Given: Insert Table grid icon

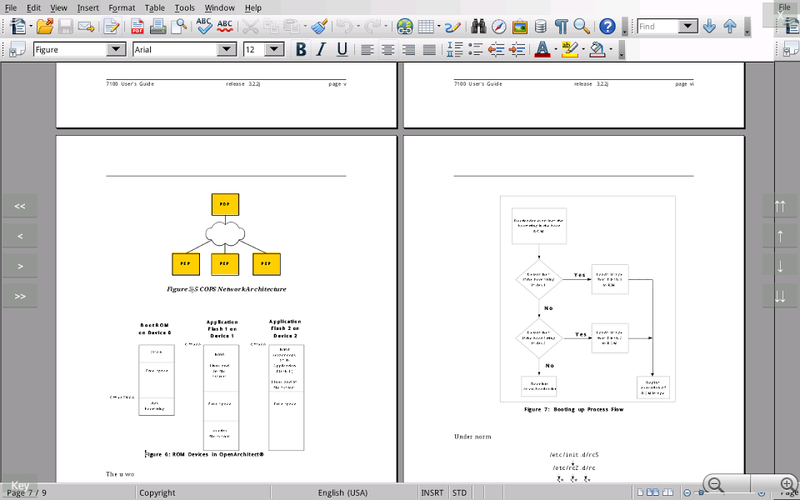Looking at the screenshot, I should (x=426, y=26).
